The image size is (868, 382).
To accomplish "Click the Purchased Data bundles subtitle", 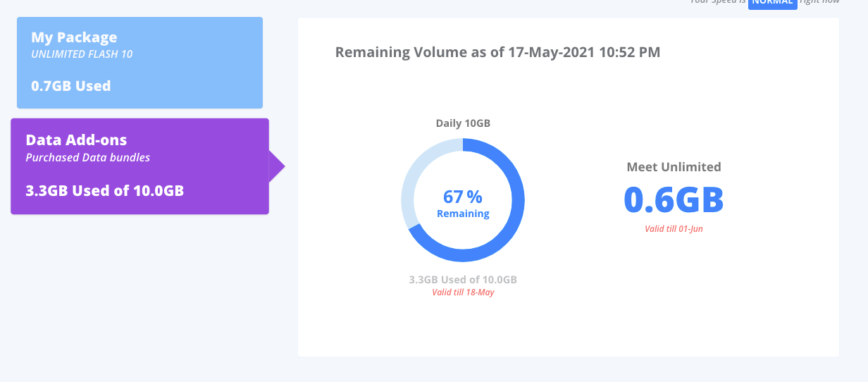I will pos(88,158).
